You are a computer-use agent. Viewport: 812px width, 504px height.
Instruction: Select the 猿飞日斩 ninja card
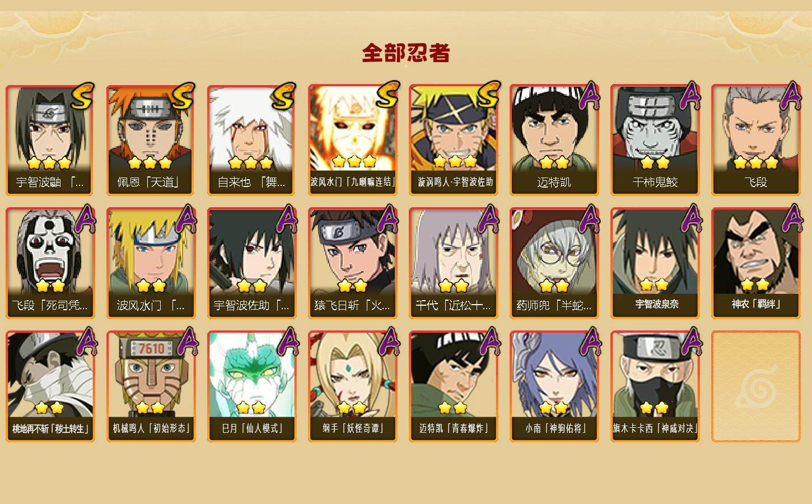pos(352,263)
